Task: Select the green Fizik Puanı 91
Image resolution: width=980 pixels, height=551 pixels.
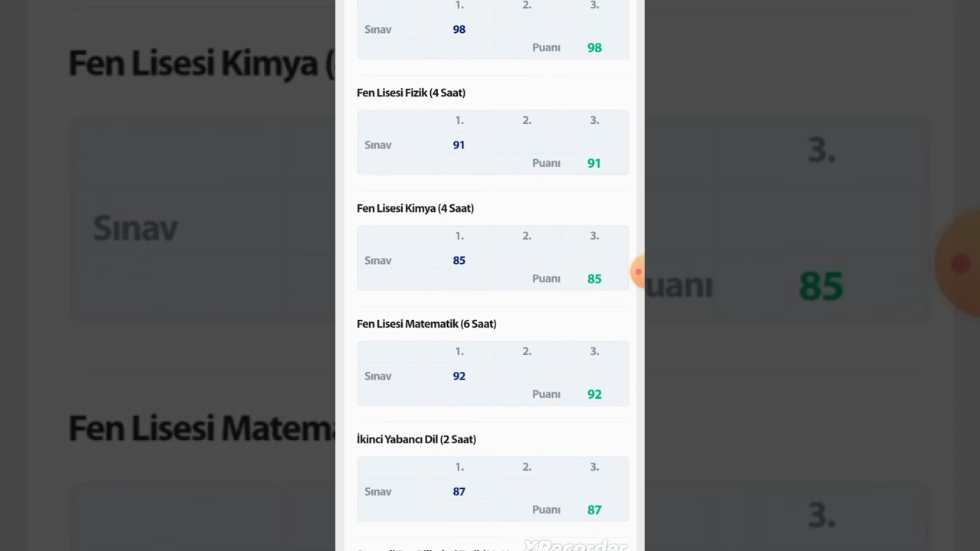Action: click(594, 163)
